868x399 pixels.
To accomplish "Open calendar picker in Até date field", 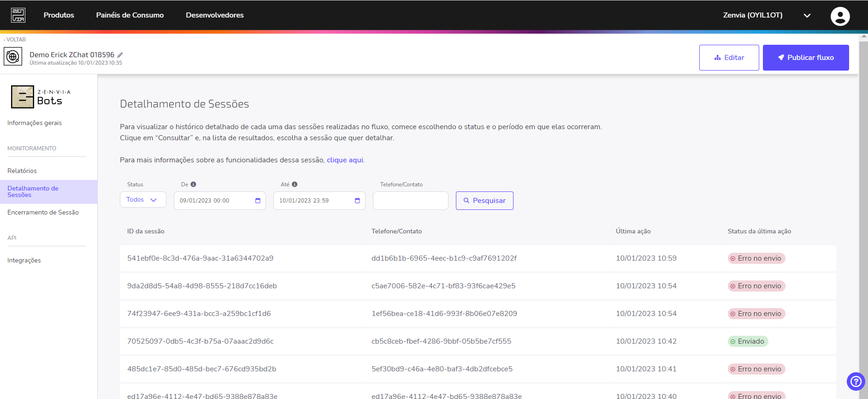I will tap(357, 201).
